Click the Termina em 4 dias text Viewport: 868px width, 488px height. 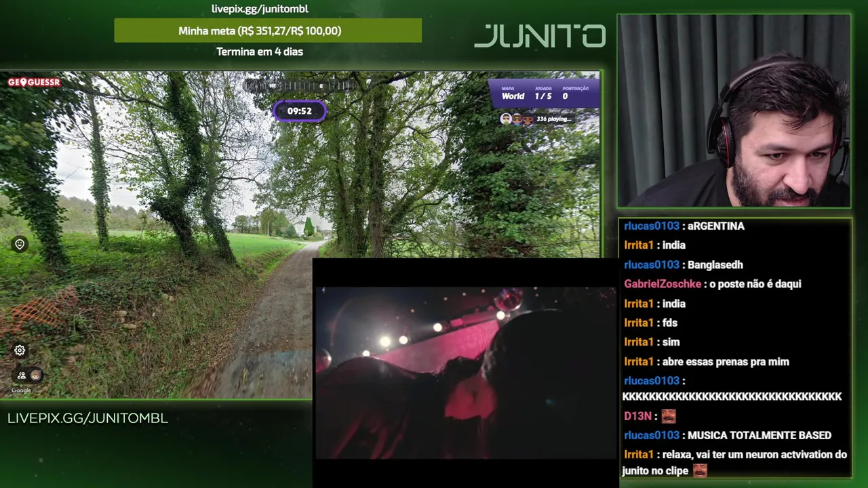[260, 52]
